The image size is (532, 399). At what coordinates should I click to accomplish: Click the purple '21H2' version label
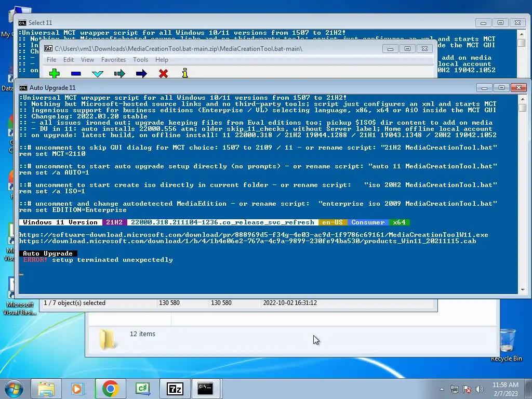[114, 222]
